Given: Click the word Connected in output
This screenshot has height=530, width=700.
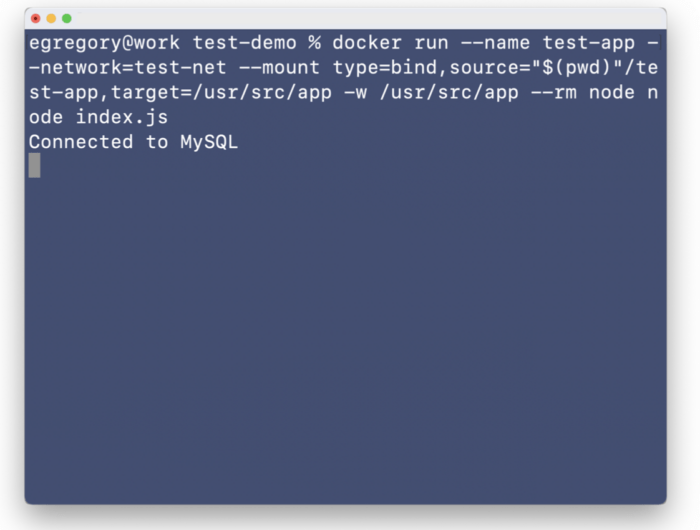Looking at the screenshot, I should (81, 142).
